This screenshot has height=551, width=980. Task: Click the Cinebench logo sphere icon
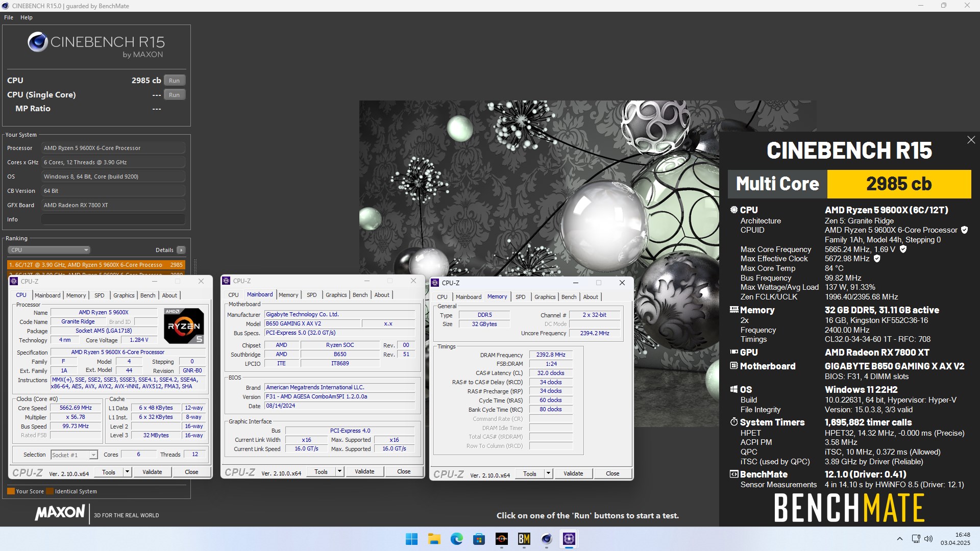pyautogui.click(x=37, y=42)
